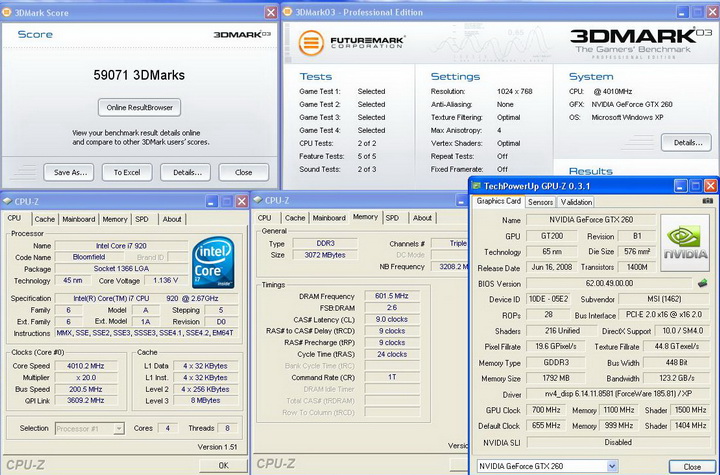Open the About tab in the Memory CPU-Z window
The width and height of the screenshot is (720, 475).
[422, 218]
